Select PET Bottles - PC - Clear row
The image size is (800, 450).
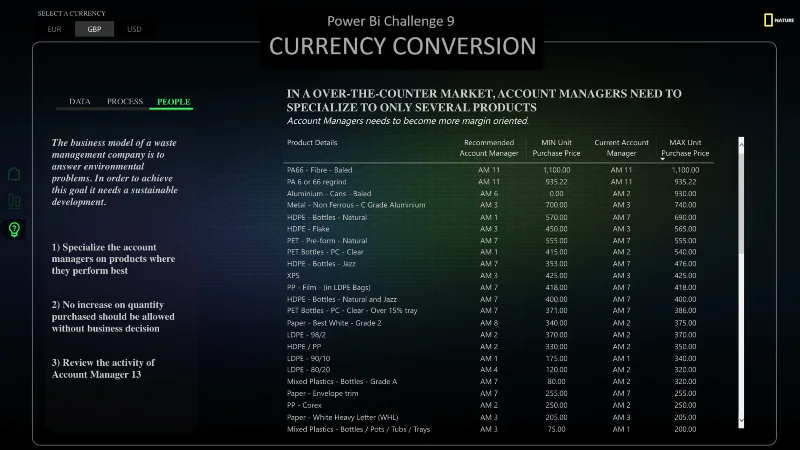pos(498,252)
